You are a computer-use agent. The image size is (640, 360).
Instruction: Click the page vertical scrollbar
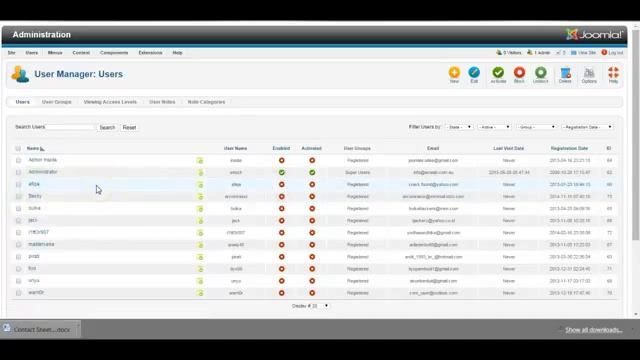point(636,135)
